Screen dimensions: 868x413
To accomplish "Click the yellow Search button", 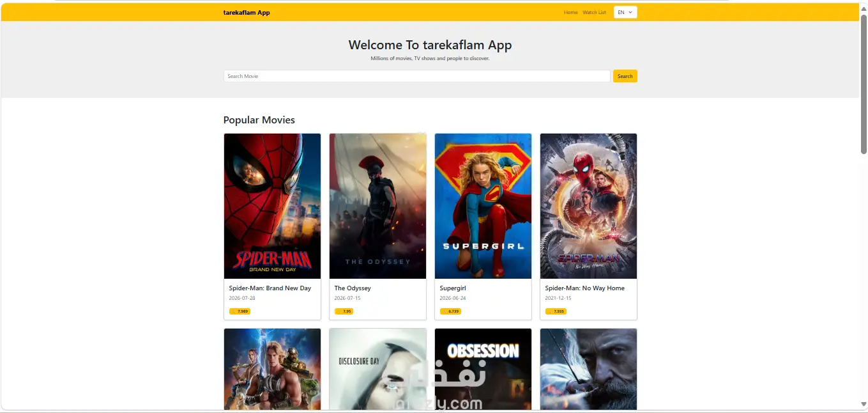I will pos(625,76).
